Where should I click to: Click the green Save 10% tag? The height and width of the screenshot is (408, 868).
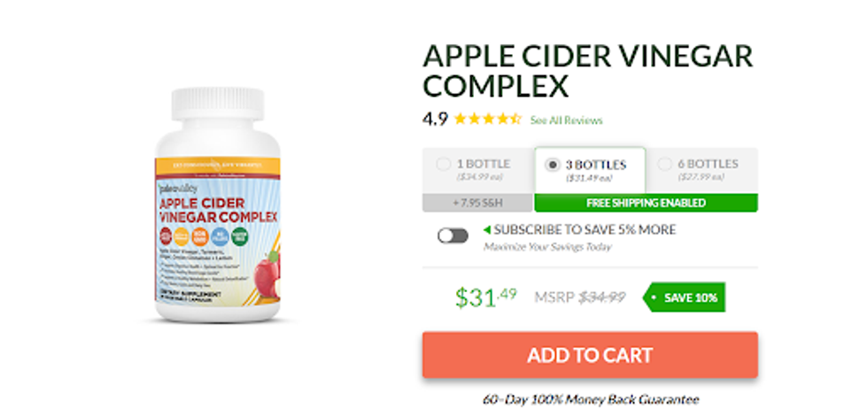click(684, 297)
